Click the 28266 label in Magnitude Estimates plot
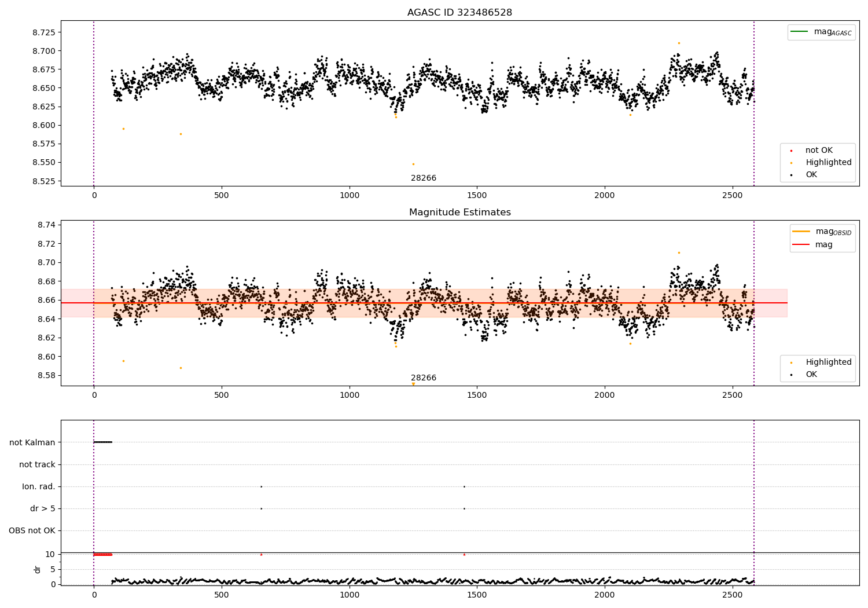The height and width of the screenshot is (608, 868). pos(424,378)
